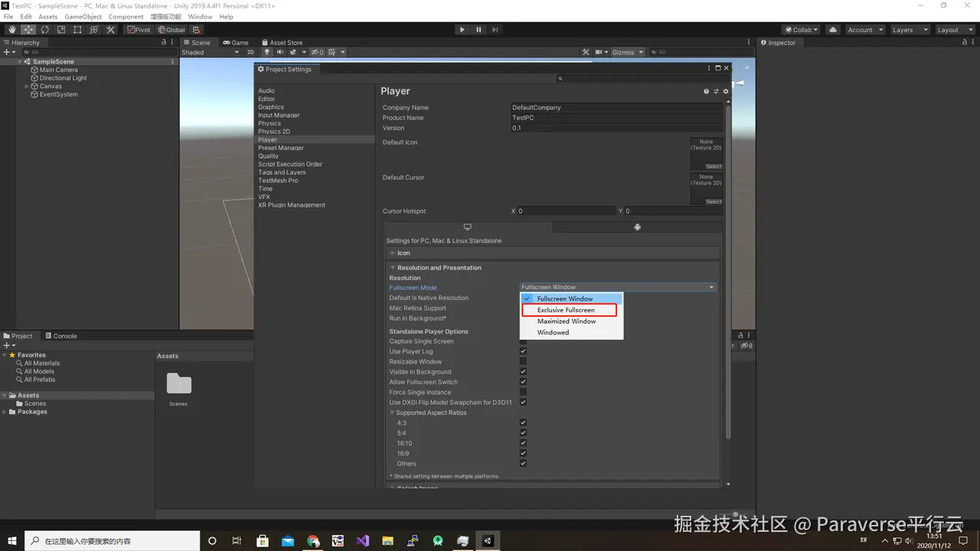This screenshot has width=980, height=551.
Task: Select the Rect tool
Action: (x=77, y=30)
